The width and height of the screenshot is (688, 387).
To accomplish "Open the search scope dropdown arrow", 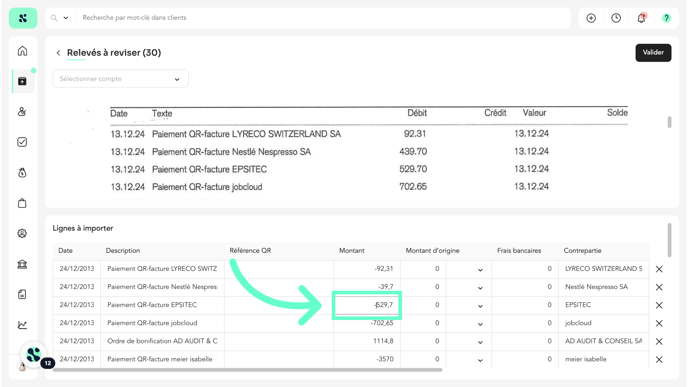I will coord(66,18).
